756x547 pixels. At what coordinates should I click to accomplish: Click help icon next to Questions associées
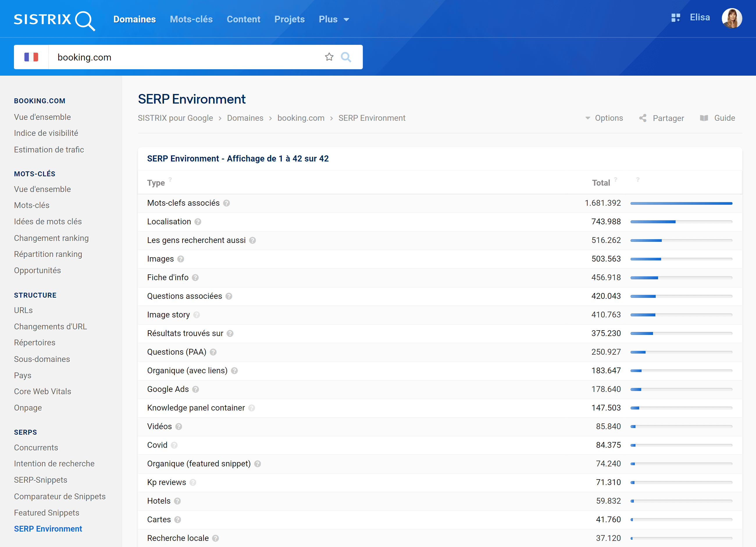click(x=229, y=296)
